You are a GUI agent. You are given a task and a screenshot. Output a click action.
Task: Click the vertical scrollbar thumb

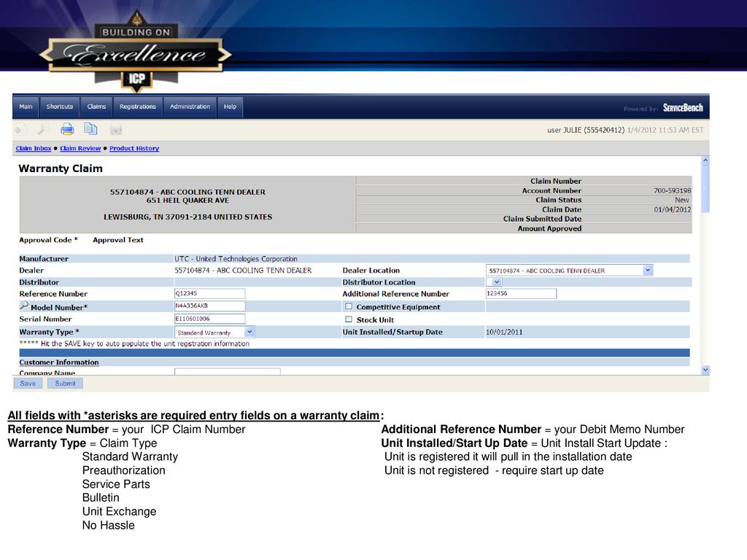pos(705,189)
